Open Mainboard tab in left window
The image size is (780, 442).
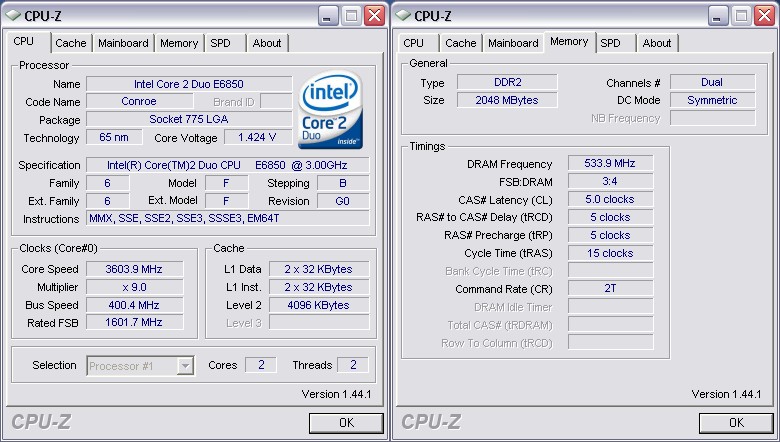[124, 43]
